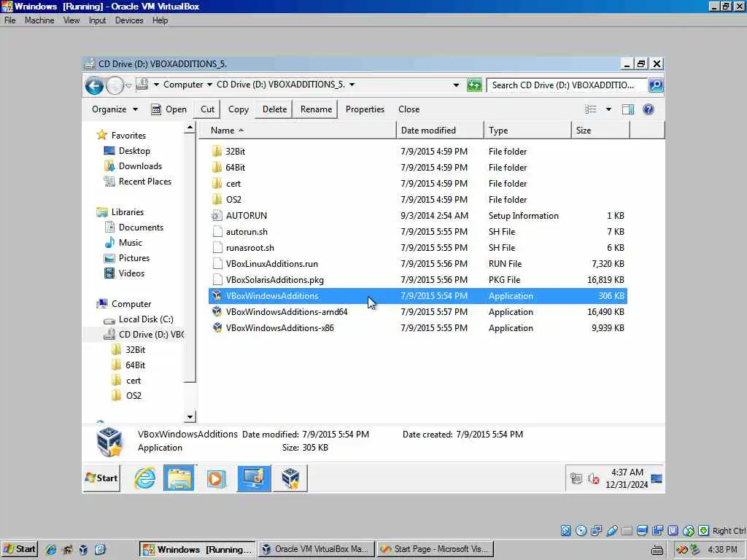This screenshot has width=747, height=560.
Task: Open the Organize dropdown
Action: click(115, 109)
